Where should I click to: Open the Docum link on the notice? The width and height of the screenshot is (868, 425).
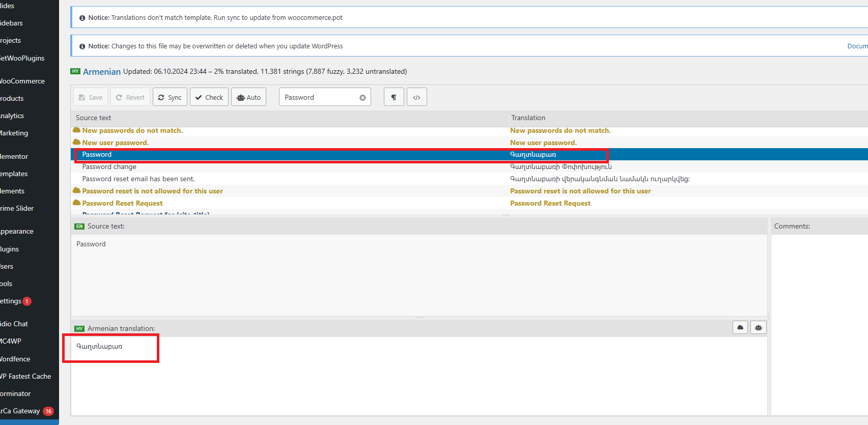click(857, 46)
